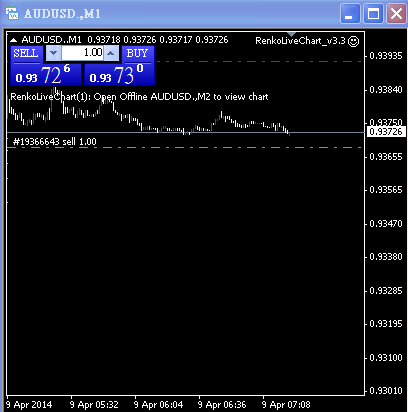The width and height of the screenshot is (408, 412).
Task: Click the AUDUSD chart window title icon
Action: click(12, 14)
